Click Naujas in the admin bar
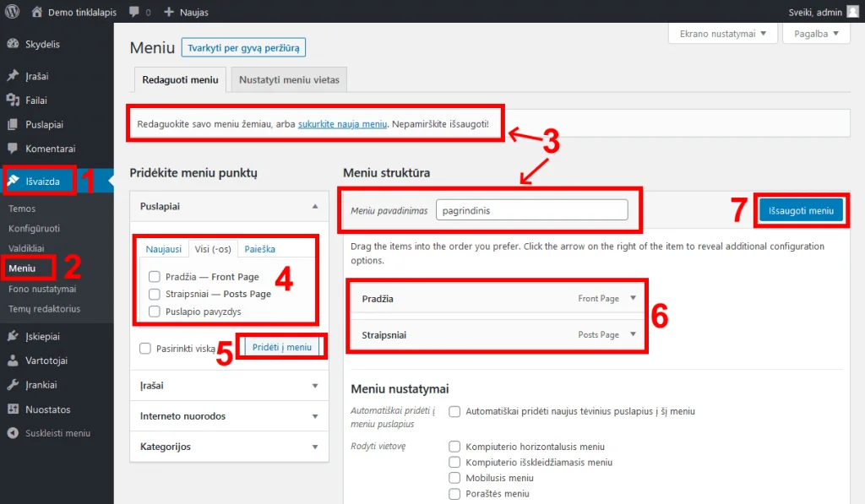 [194, 12]
